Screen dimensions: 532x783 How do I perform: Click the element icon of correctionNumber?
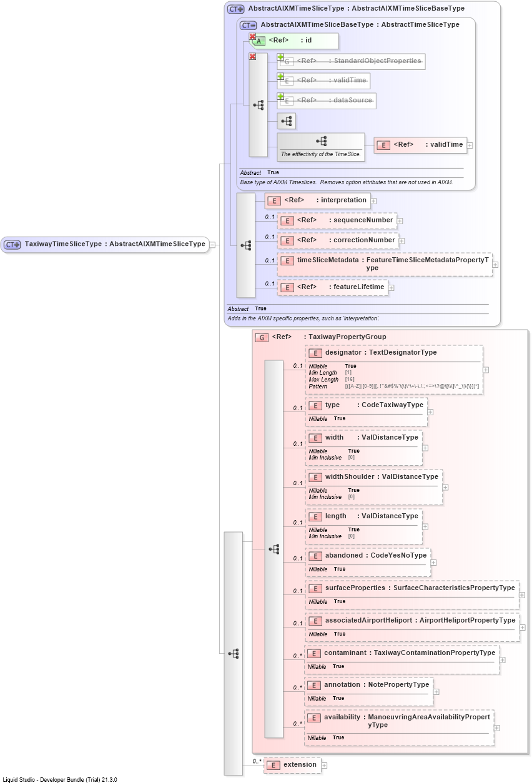point(287,240)
